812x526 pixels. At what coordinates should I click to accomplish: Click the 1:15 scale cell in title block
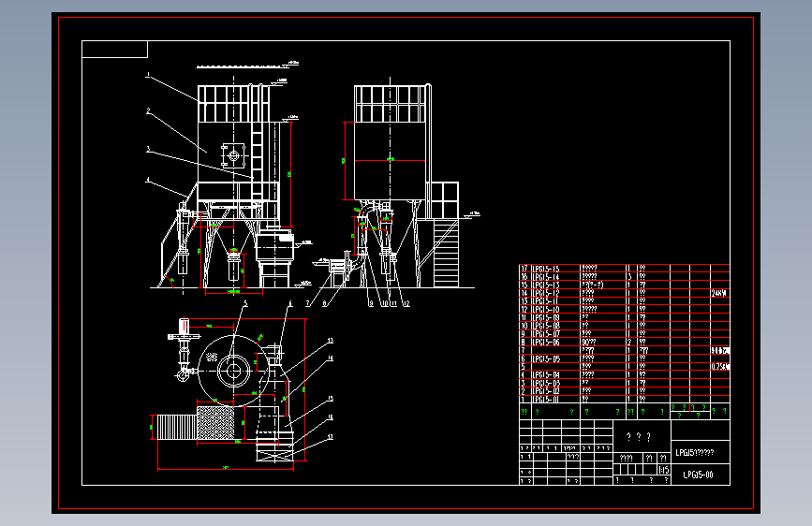[x=664, y=470]
